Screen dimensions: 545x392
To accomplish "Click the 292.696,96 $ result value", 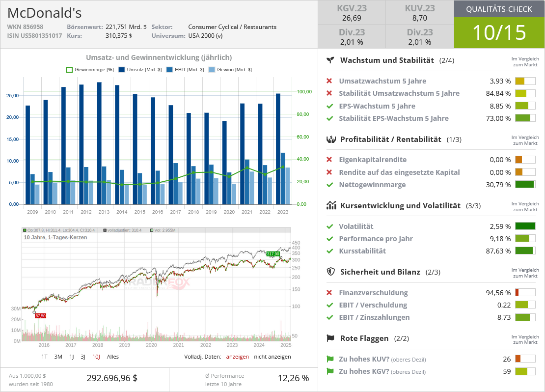I will [x=112, y=378].
